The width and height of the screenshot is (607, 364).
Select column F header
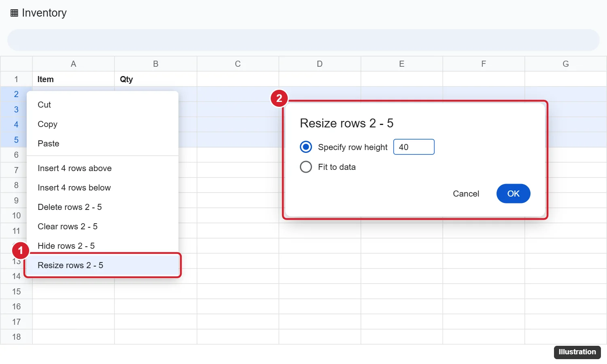point(484,64)
